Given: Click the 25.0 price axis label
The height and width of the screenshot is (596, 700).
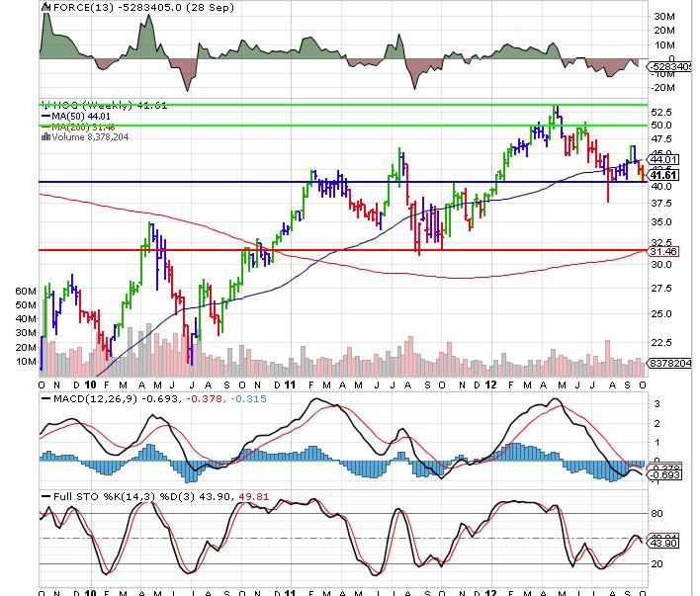Looking at the screenshot, I should (x=661, y=314).
